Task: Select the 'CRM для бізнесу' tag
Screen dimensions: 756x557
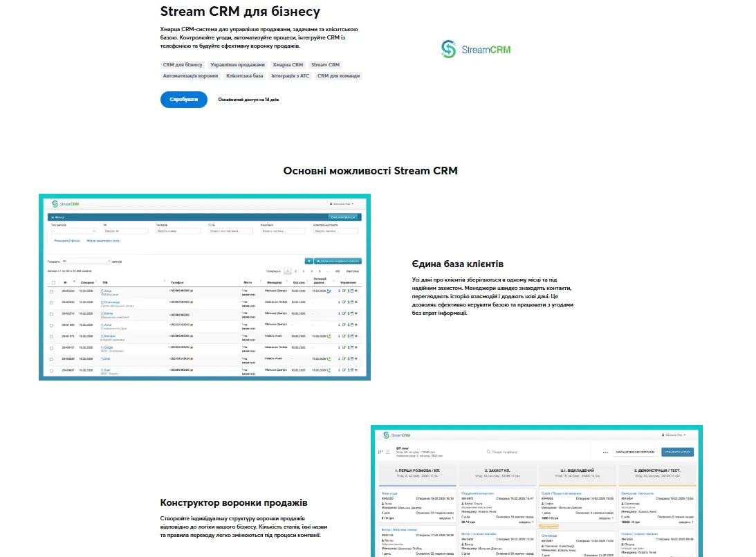Action: tap(183, 65)
